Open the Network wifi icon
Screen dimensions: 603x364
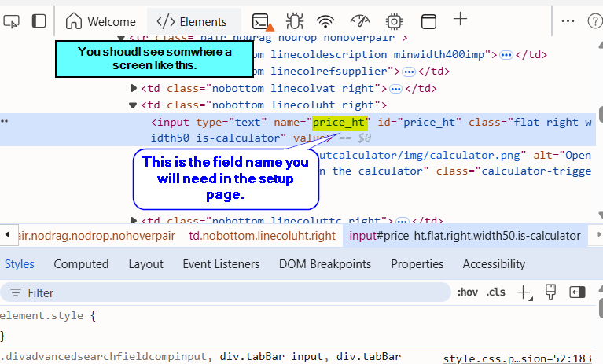coord(326,21)
